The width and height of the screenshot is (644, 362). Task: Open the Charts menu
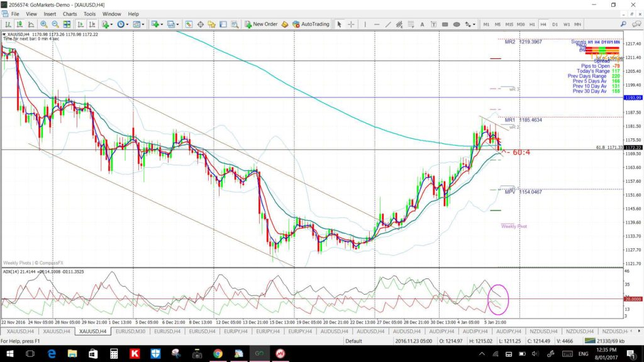click(70, 14)
